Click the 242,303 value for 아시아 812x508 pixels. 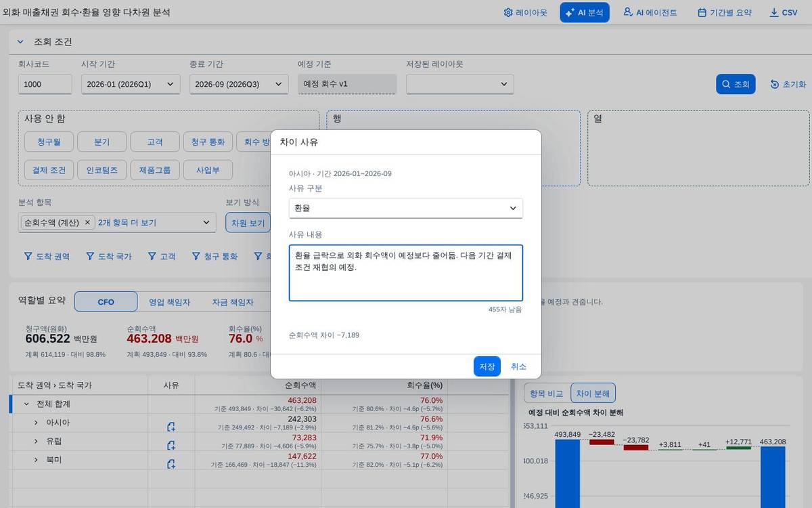(x=301, y=419)
